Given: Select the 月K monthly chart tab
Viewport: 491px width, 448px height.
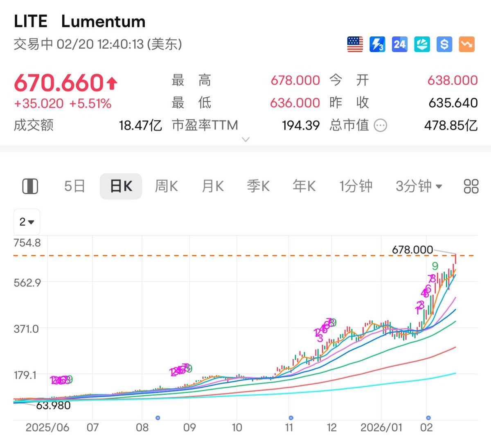Looking at the screenshot, I should pos(213,186).
